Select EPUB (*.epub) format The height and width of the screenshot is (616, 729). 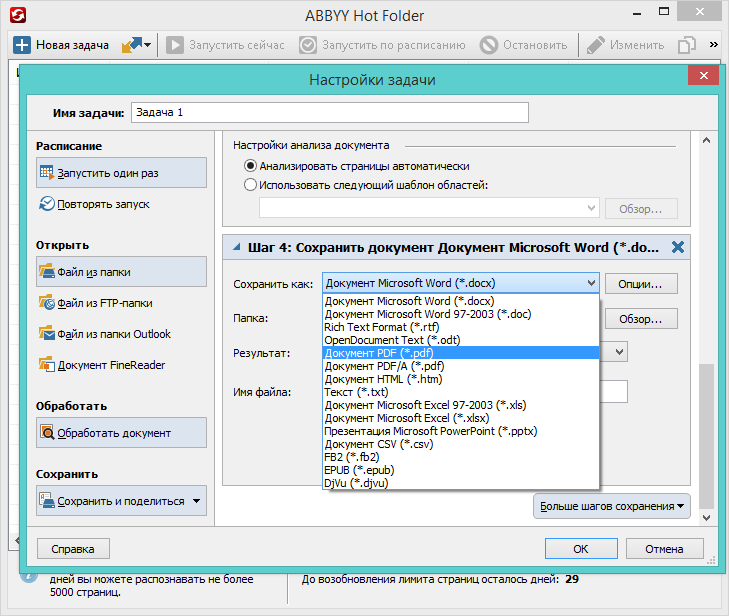(461, 470)
